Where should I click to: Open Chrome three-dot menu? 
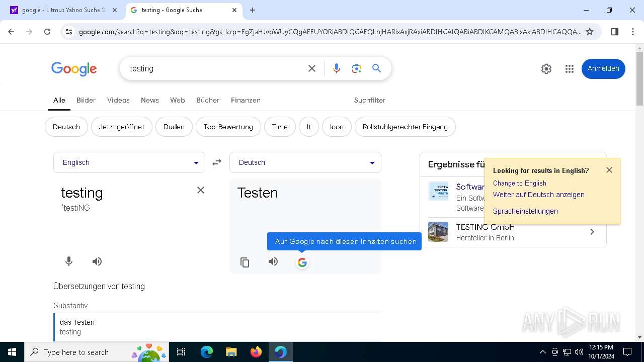coord(633,32)
